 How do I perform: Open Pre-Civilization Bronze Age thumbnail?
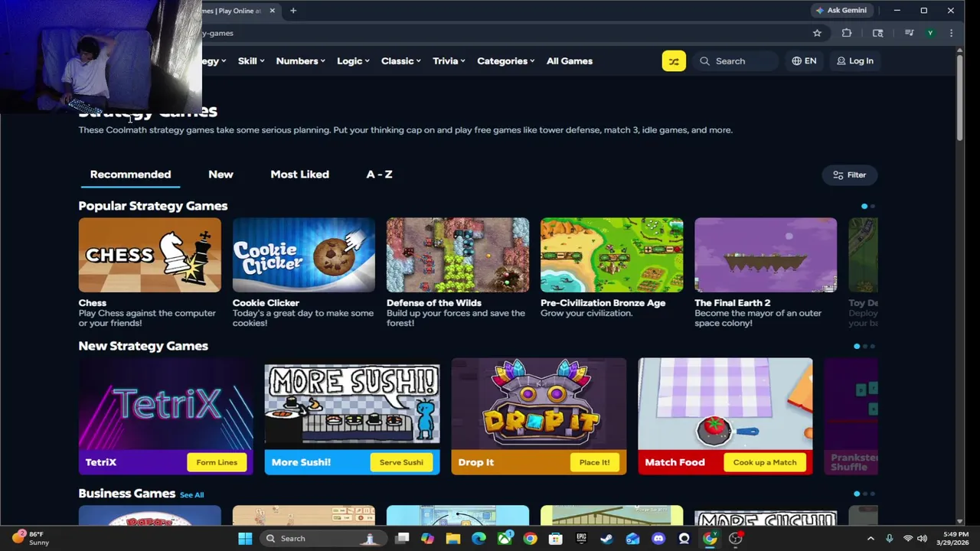(612, 255)
